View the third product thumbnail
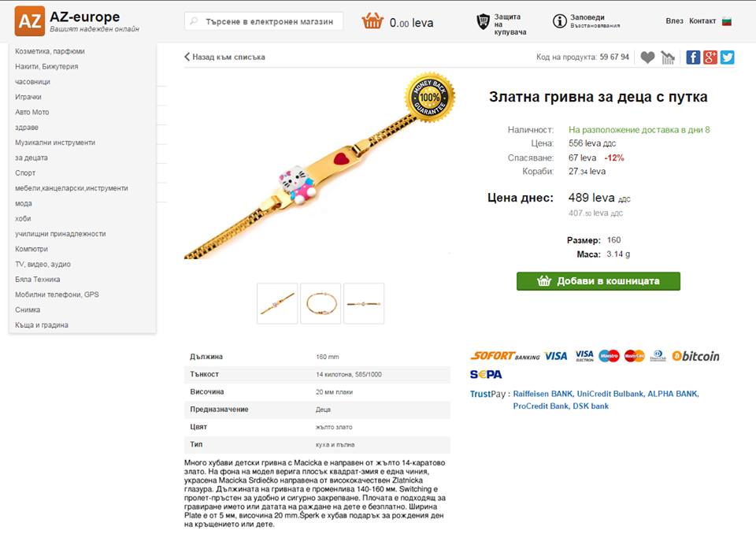The width and height of the screenshot is (756, 534). tap(364, 303)
